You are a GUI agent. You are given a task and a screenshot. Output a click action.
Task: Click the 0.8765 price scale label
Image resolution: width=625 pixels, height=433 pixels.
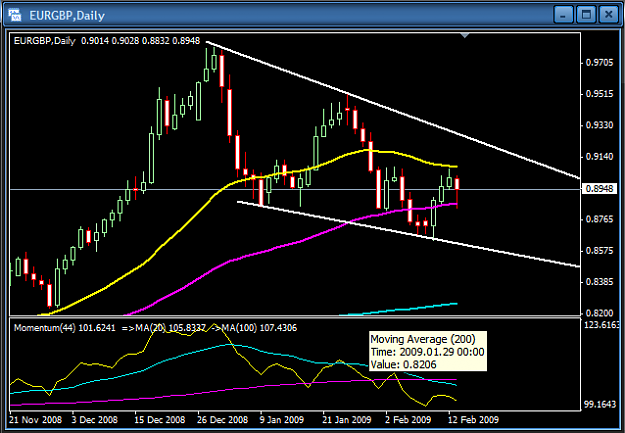coord(599,220)
